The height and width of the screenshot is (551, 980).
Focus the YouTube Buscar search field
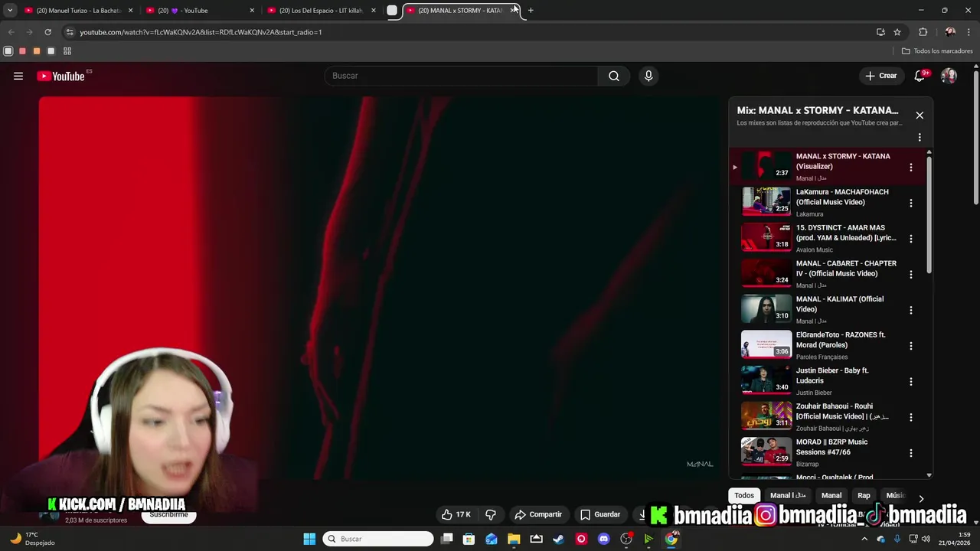click(x=462, y=76)
